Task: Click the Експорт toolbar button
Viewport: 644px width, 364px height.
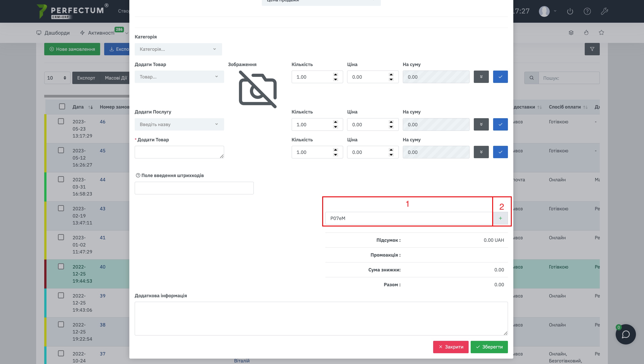Action: click(86, 78)
